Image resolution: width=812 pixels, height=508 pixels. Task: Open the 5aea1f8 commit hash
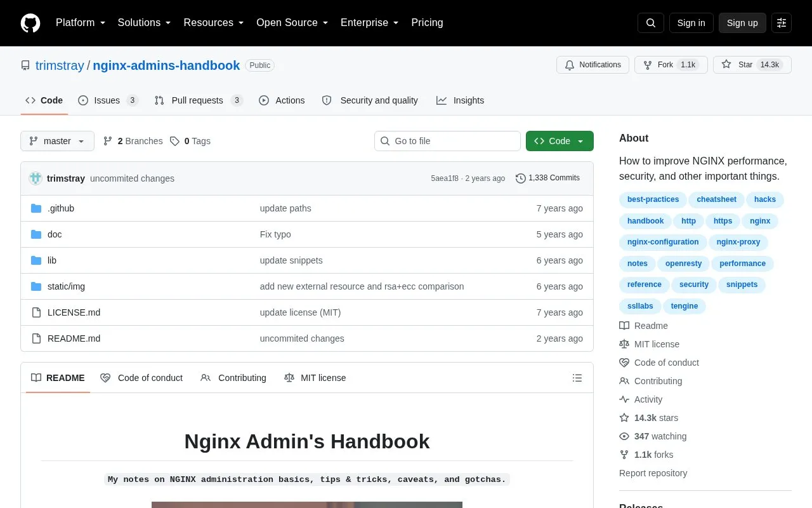tap(445, 178)
